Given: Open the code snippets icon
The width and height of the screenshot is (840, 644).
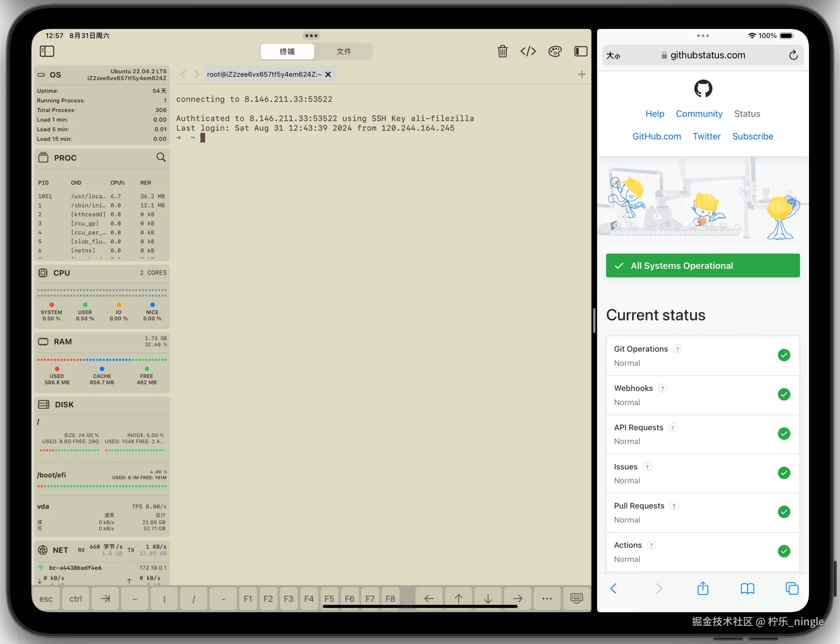Looking at the screenshot, I should (528, 51).
